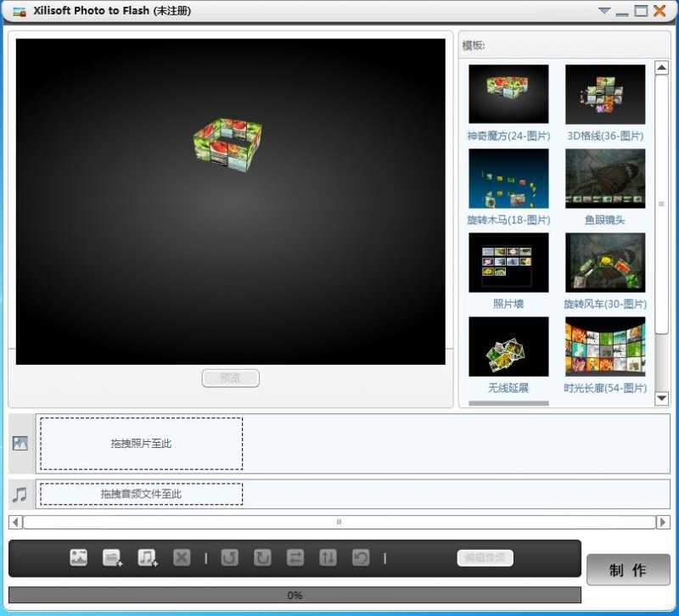
Task: Click the vertical sort icon on toolbar
Action: 330,557
